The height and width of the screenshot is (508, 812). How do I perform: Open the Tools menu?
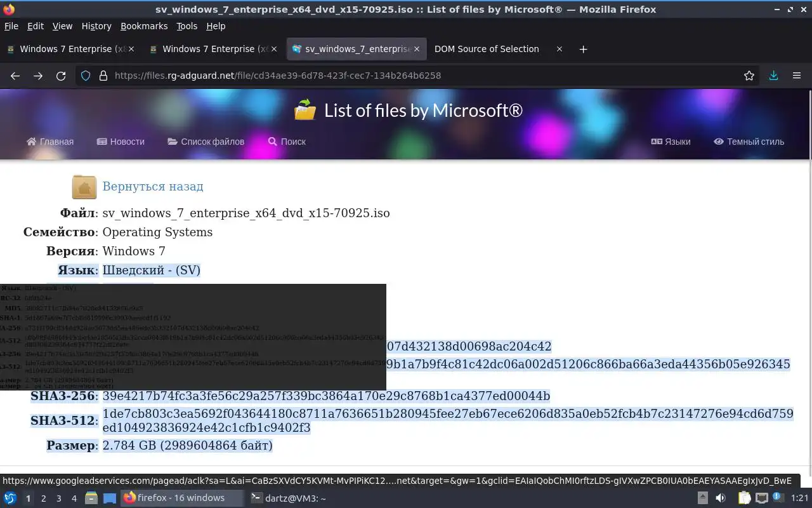coord(187,26)
